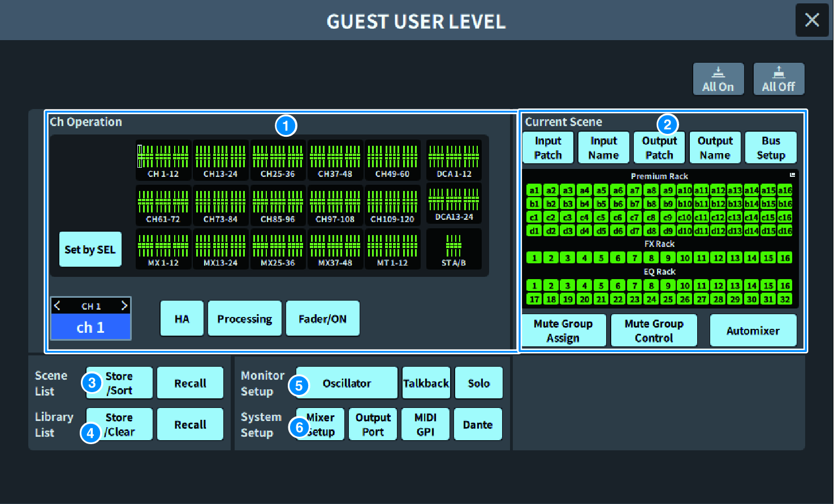The image size is (834, 504).
Task: Select the MT 1-12 matrix bank
Action: [392, 249]
